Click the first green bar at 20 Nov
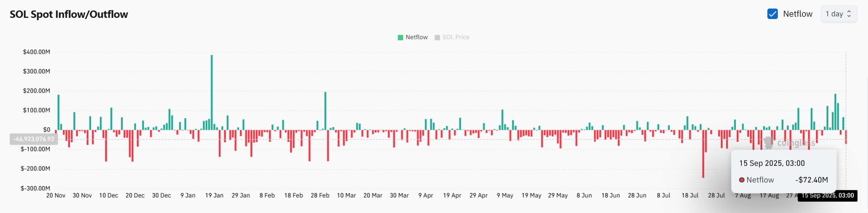This screenshot has height=213, width=868. tap(59, 112)
